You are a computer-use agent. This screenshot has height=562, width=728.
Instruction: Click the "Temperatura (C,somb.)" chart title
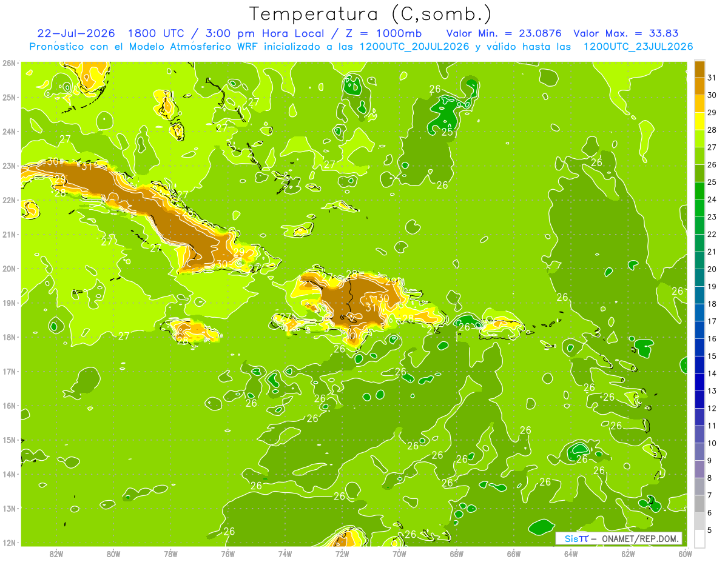tap(371, 13)
